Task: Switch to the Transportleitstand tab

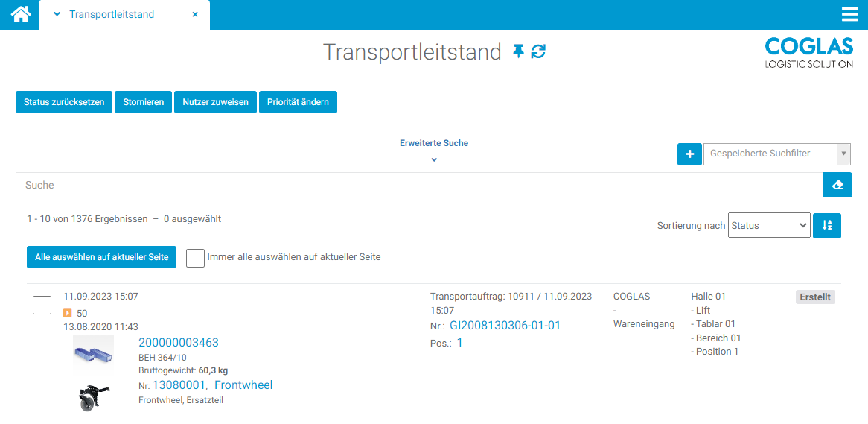Action: [x=112, y=14]
